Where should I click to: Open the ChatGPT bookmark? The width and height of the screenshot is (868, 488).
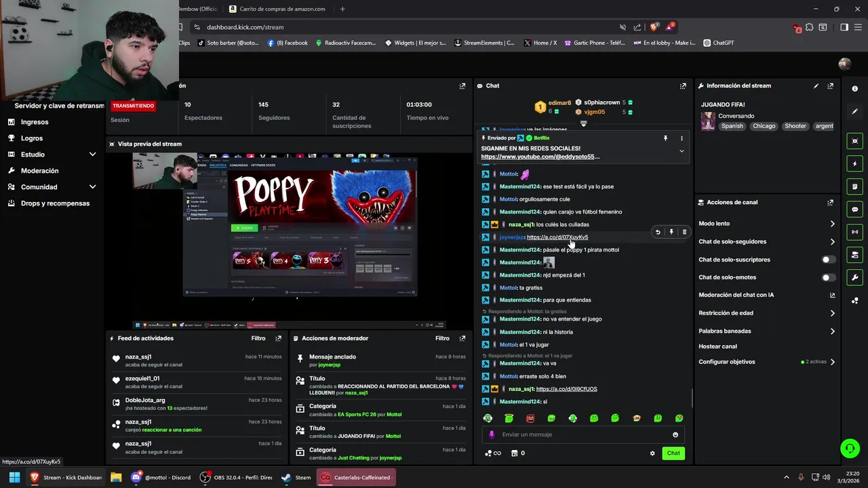719,43
